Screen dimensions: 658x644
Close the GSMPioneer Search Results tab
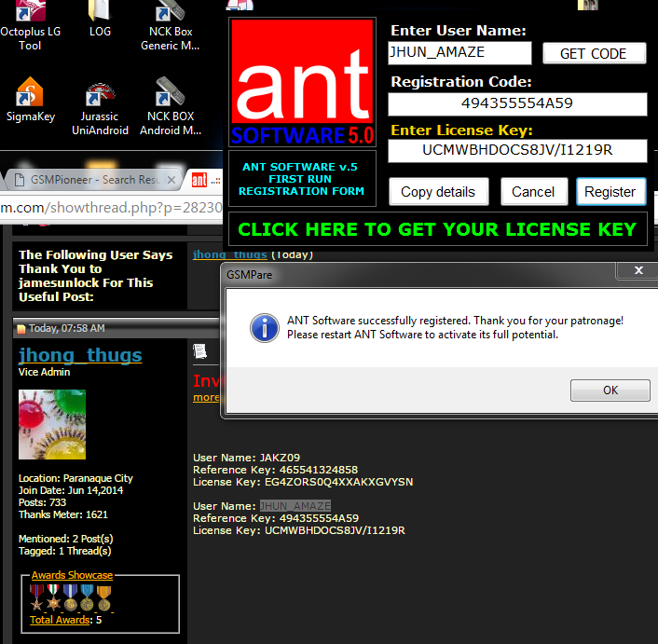coord(171,180)
